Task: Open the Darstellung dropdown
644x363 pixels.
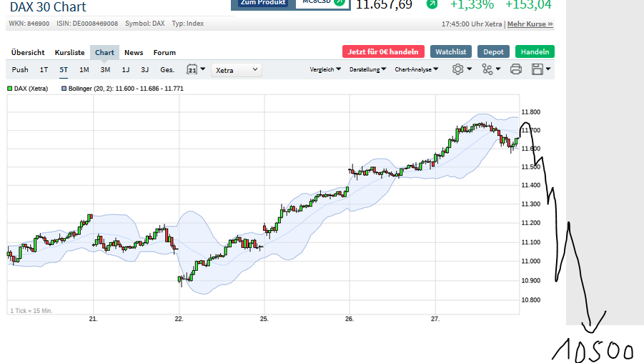Action: coord(368,69)
